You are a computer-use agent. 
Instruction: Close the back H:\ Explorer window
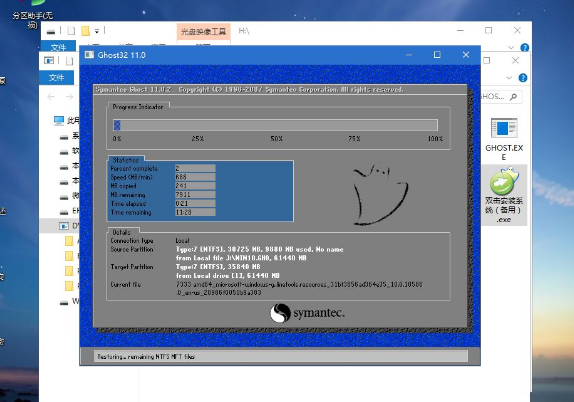(x=517, y=30)
